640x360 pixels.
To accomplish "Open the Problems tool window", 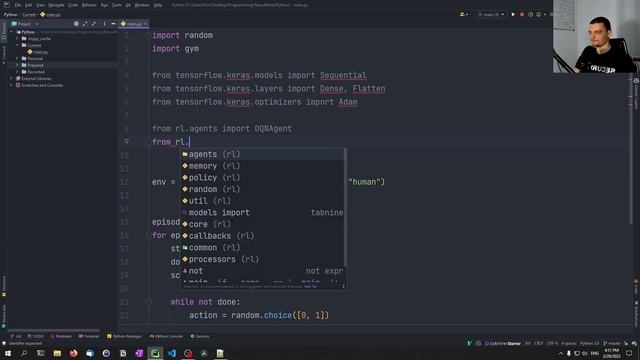I will [61, 336].
